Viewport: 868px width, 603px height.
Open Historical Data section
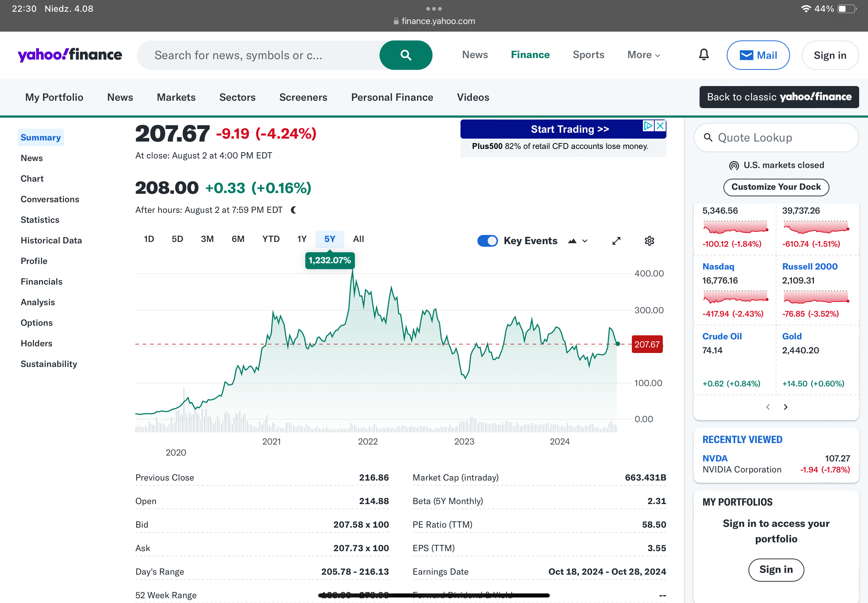pyautogui.click(x=51, y=240)
